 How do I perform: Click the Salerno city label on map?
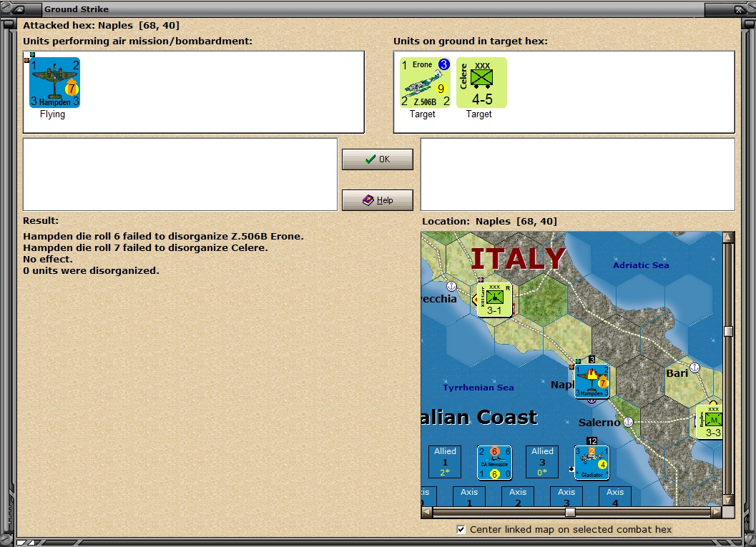coord(599,423)
